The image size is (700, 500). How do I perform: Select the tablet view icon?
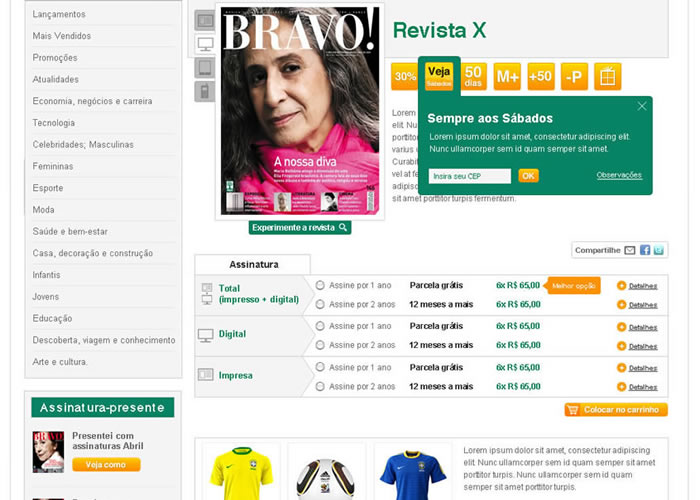coord(205,68)
